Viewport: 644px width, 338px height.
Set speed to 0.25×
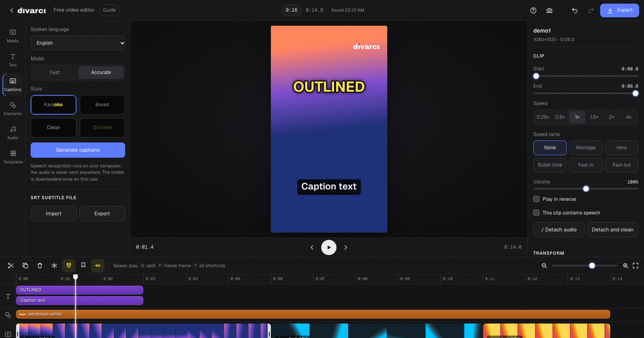point(543,117)
